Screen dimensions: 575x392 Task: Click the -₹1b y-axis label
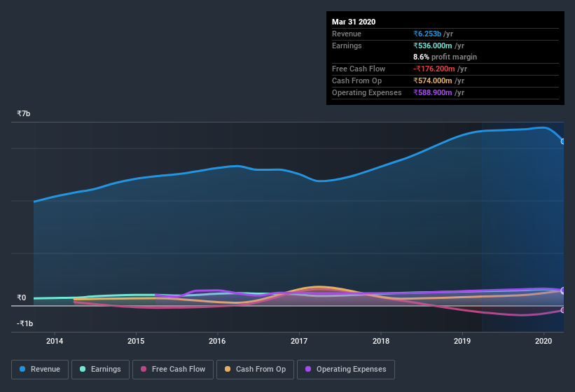point(25,323)
